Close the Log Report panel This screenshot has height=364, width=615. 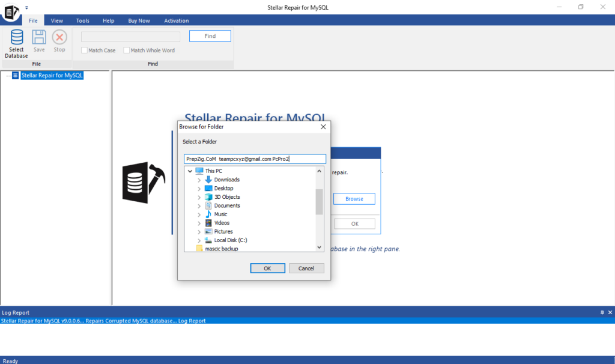pos(610,312)
